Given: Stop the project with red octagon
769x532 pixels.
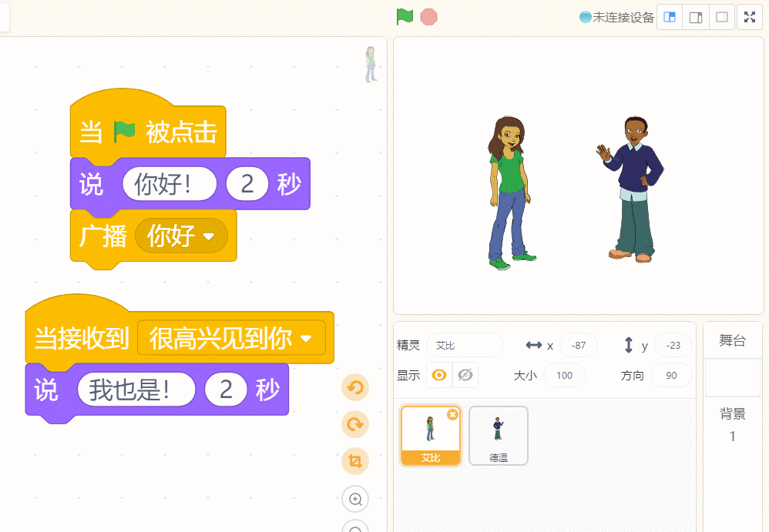Looking at the screenshot, I should coord(428,17).
